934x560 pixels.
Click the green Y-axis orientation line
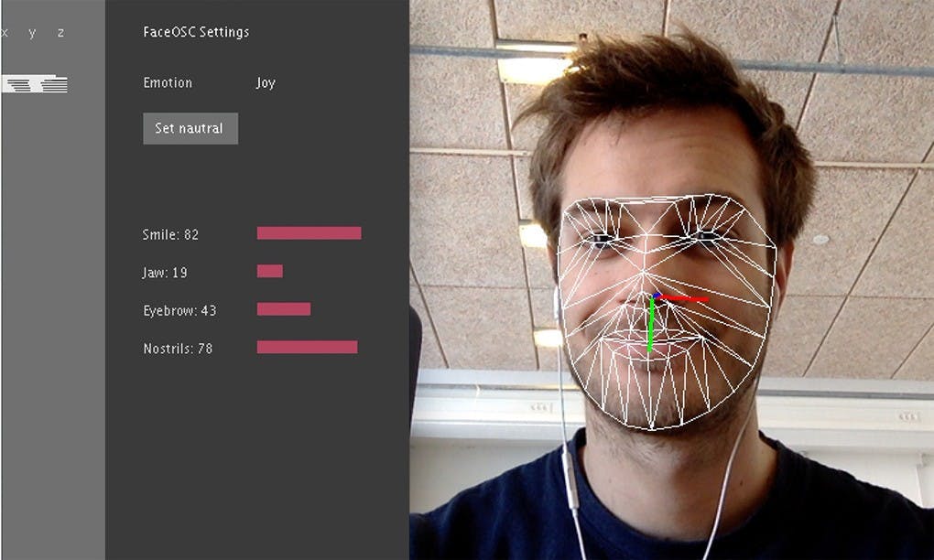(651, 324)
